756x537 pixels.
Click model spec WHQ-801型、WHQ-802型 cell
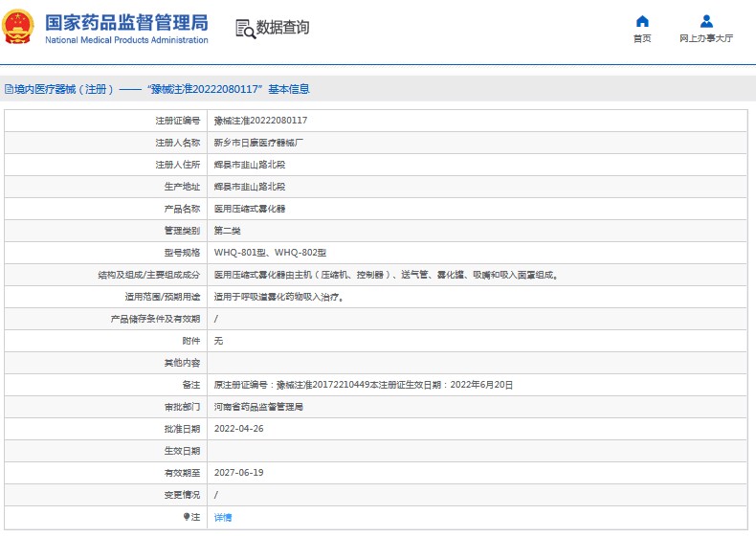pos(270,253)
